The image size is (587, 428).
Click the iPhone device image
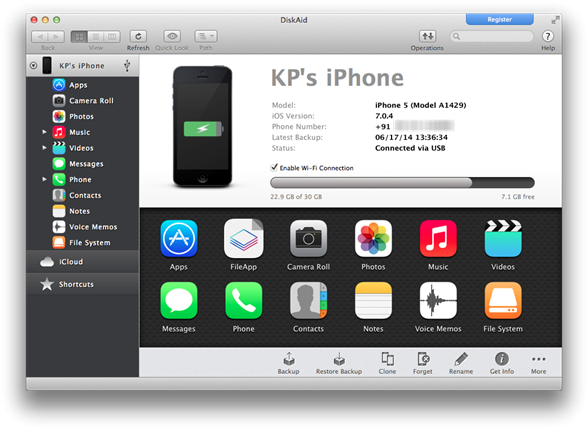pyautogui.click(x=203, y=127)
